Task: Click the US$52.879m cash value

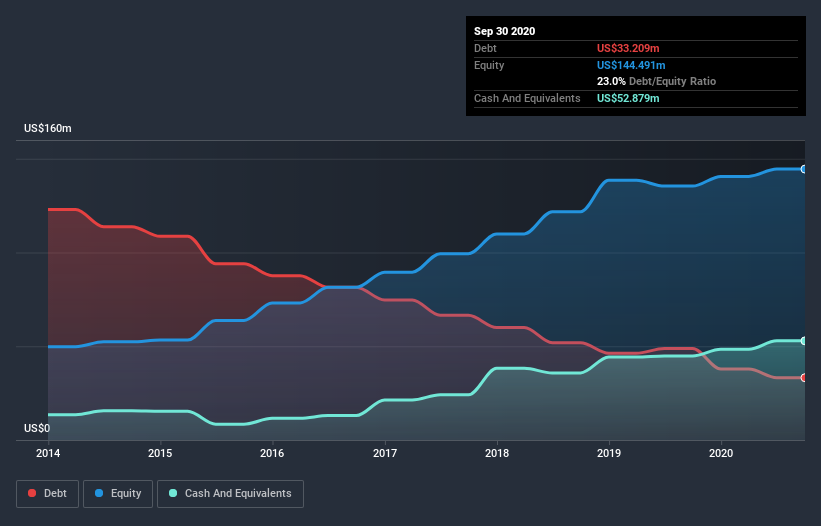Action: (628, 98)
